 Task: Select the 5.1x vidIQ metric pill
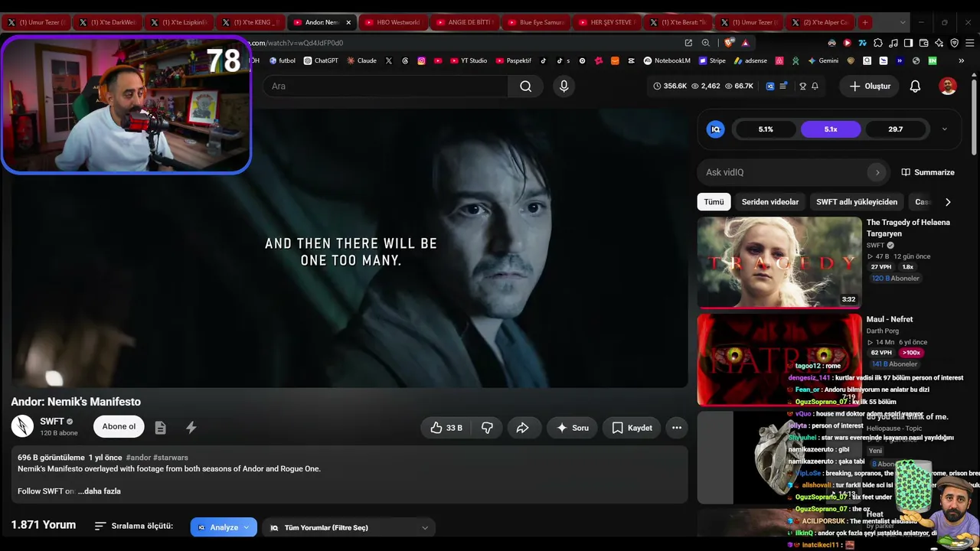point(831,129)
